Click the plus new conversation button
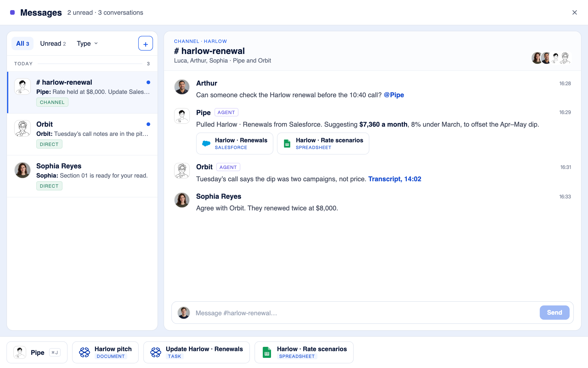The height and width of the screenshot is (368, 588). [145, 44]
